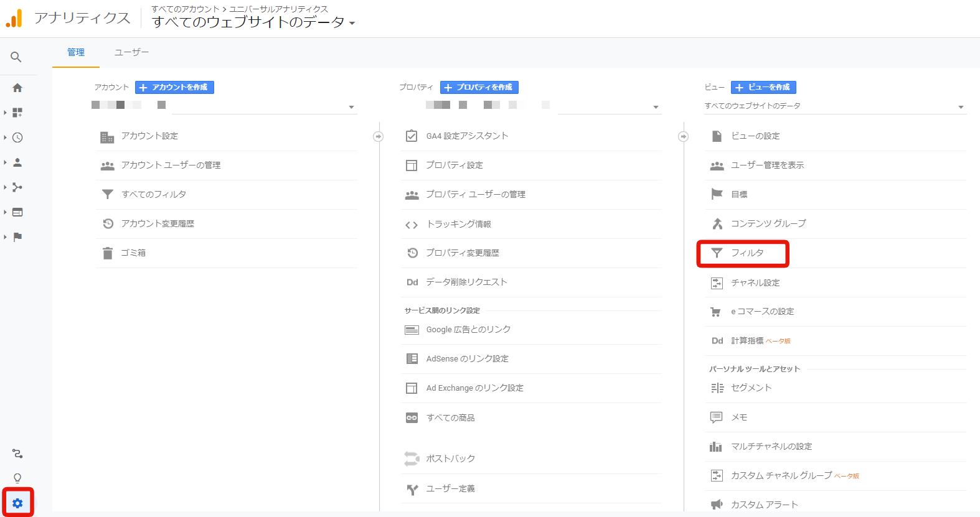This screenshot has width=980, height=517.
Task: Click すべてのアカウント breadcrumb text
Action: click(x=186, y=9)
